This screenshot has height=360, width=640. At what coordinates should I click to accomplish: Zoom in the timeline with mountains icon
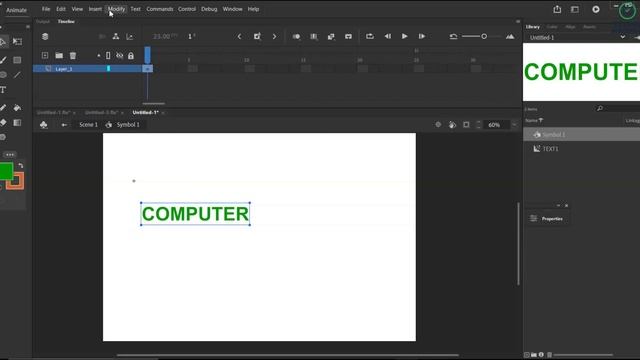[x=510, y=36]
